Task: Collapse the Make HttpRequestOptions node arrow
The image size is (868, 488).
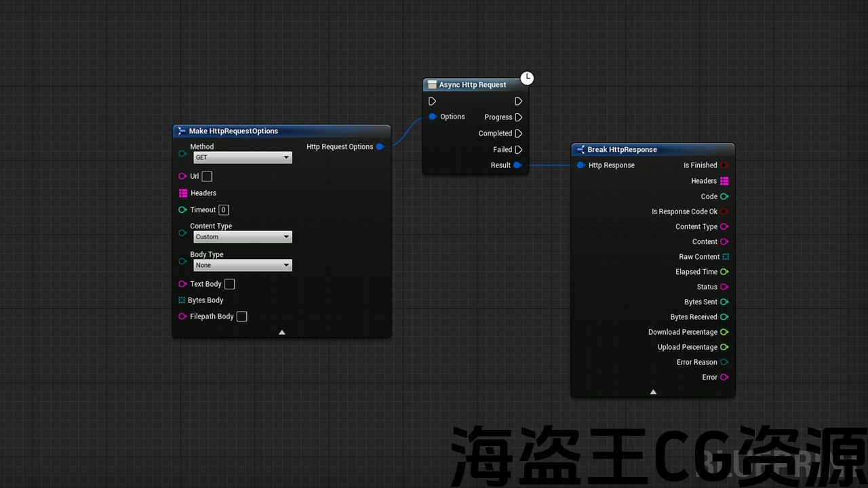Action: [x=282, y=332]
